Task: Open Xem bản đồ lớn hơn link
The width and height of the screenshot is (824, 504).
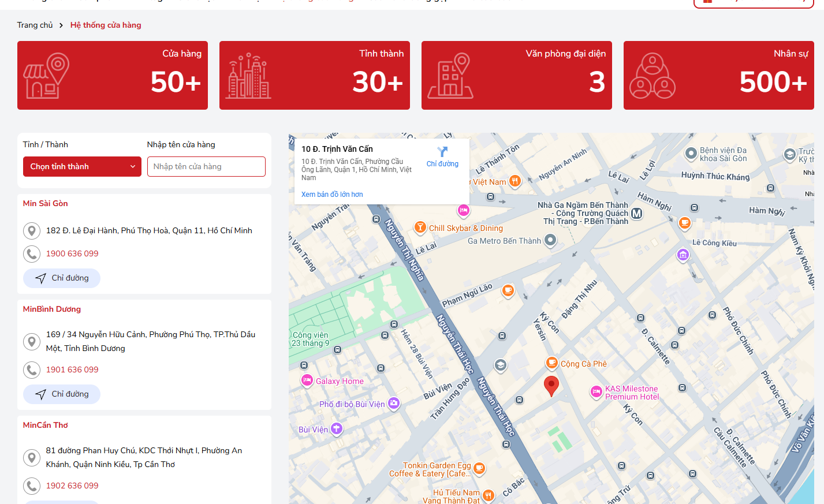Action: click(332, 195)
